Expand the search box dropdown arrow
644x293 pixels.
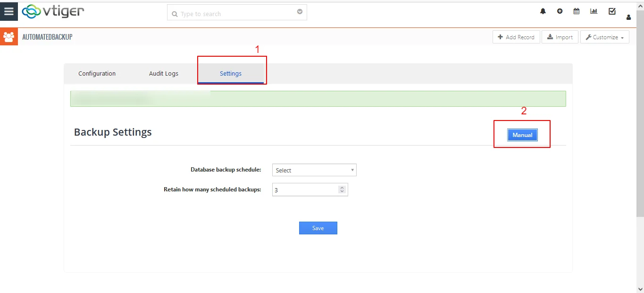pos(300,12)
